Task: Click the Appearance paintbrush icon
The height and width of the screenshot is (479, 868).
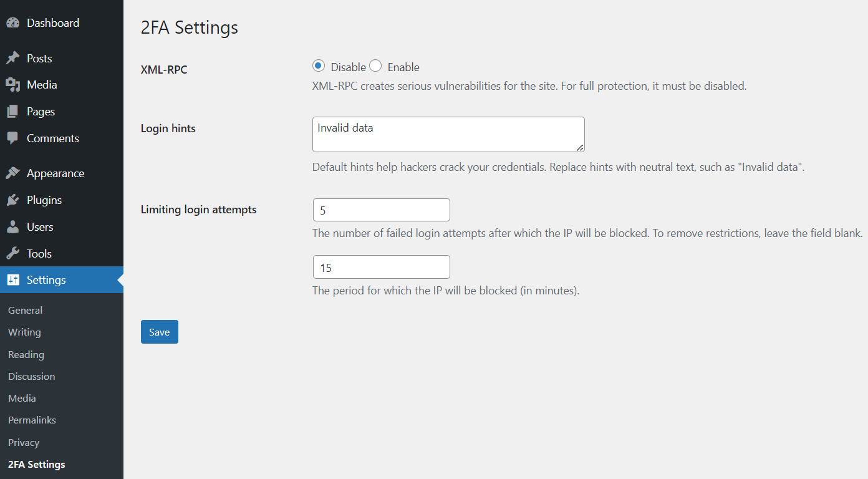Action: coord(13,173)
